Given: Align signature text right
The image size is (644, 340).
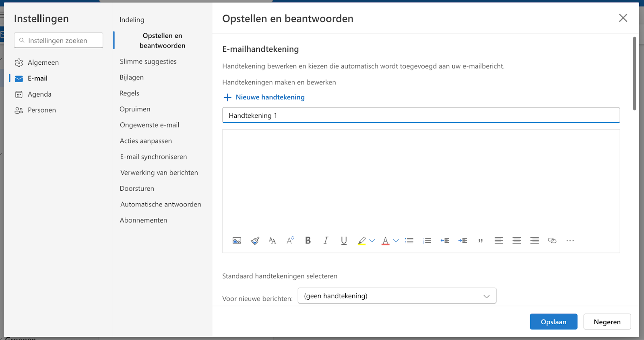Looking at the screenshot, I should click(x=535, y=241).
